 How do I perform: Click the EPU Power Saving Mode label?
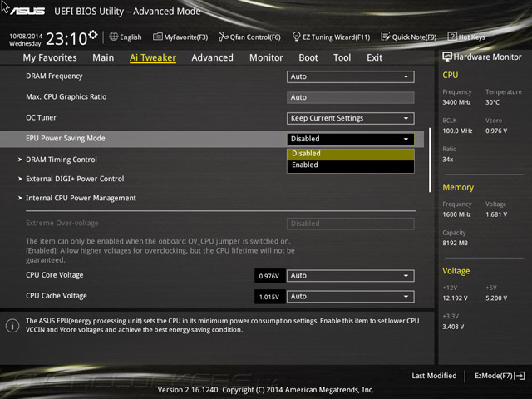click(66, 139)
